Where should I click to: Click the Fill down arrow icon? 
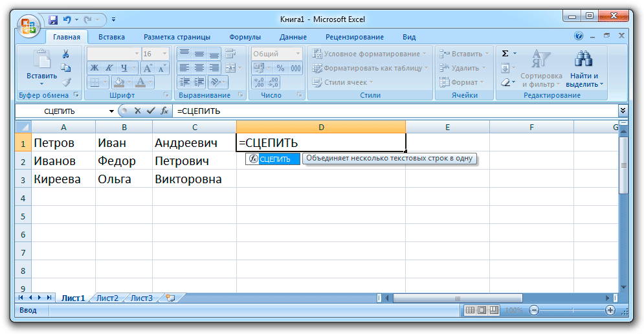click(x=505, y=68)
